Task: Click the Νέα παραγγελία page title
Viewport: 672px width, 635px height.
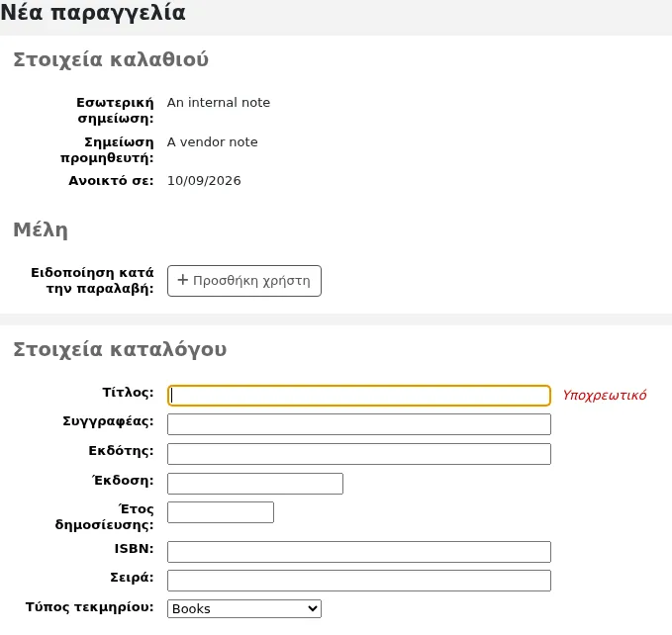Action: pos(93,13)
